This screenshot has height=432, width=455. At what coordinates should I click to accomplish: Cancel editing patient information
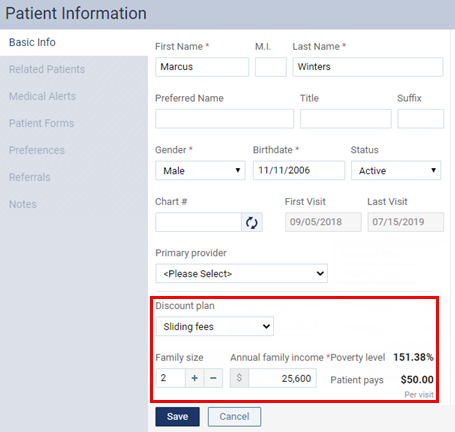click(234, 417)
